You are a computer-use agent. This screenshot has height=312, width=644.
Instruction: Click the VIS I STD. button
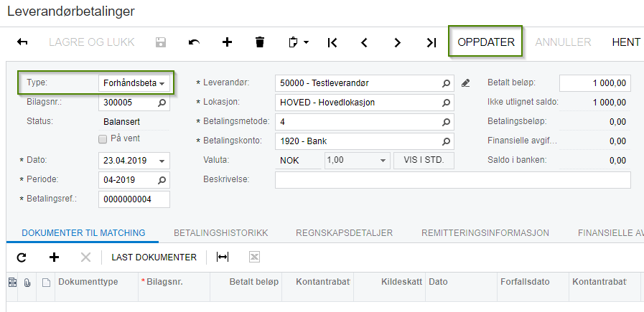click(424, 161)
